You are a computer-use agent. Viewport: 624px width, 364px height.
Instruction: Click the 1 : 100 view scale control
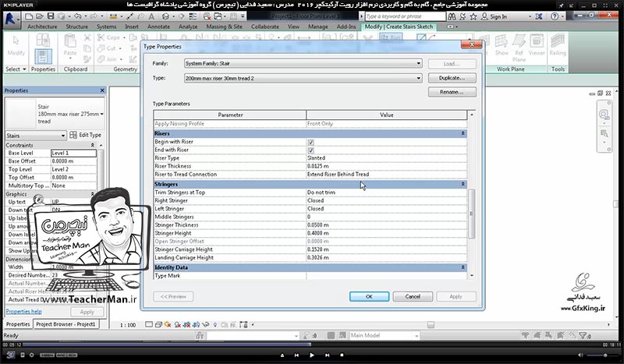click(x=128, y=324)
